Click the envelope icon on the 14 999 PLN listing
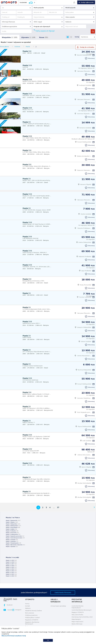The height and width of the screenshot is (644, 96). pyautogui.click(x=94, y=128)
